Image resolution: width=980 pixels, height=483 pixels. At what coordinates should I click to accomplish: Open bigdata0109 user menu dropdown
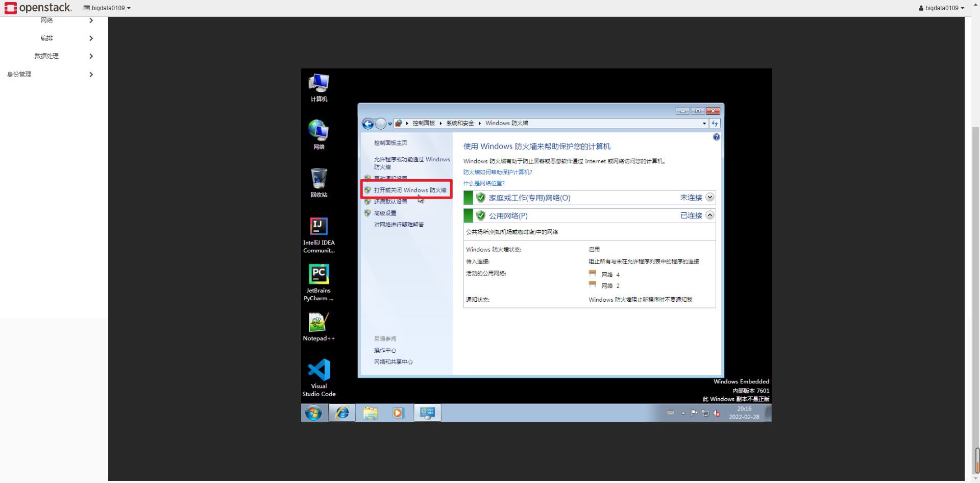(x=941, y=8)
